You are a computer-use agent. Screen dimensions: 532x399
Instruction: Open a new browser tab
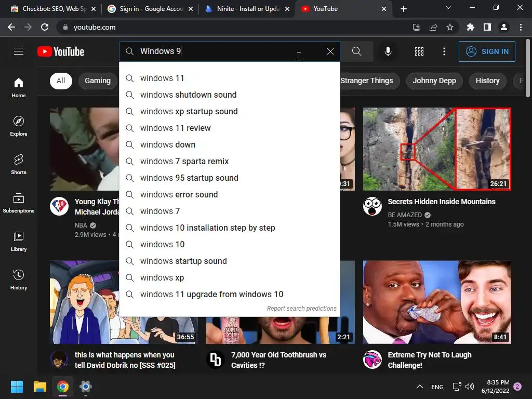click(x=403, y=9)
